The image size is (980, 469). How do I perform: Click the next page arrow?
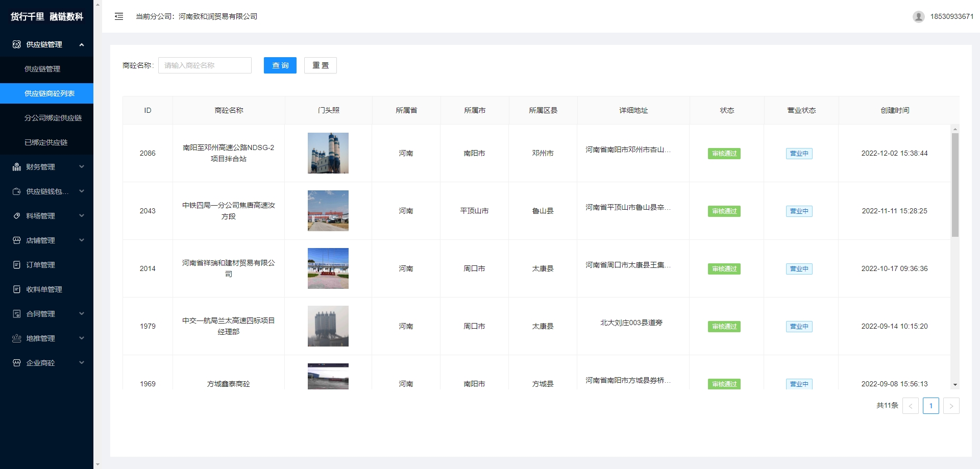pos(951,406)
